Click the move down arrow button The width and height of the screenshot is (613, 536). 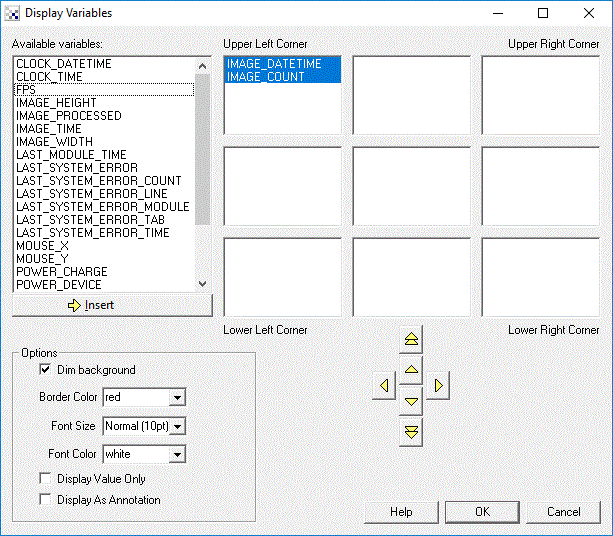tap(411, 401)
